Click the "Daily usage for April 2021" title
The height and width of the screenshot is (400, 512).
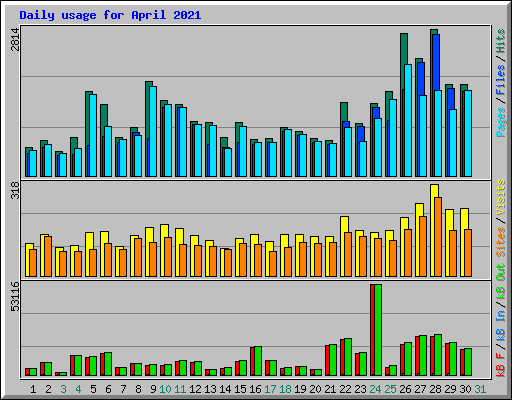coord(110,15)
